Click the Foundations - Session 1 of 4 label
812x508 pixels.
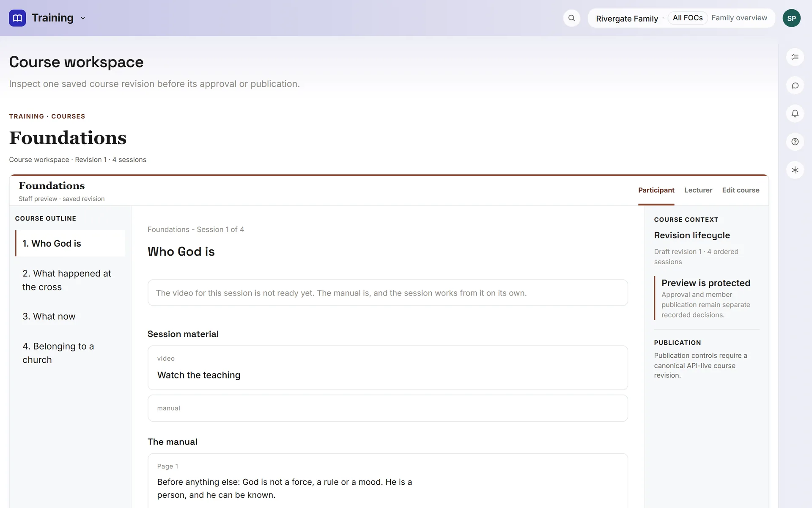click(x=195, y=229)
